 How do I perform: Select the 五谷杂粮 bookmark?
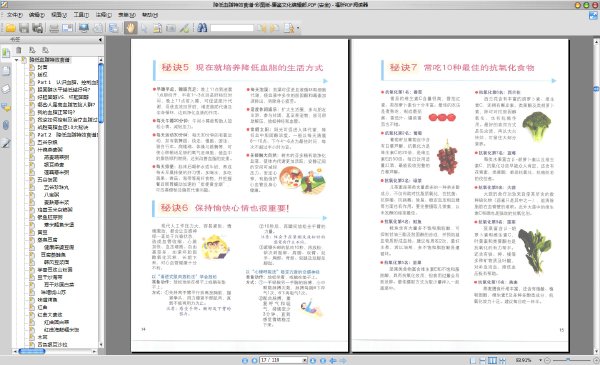tap(47, 142)
